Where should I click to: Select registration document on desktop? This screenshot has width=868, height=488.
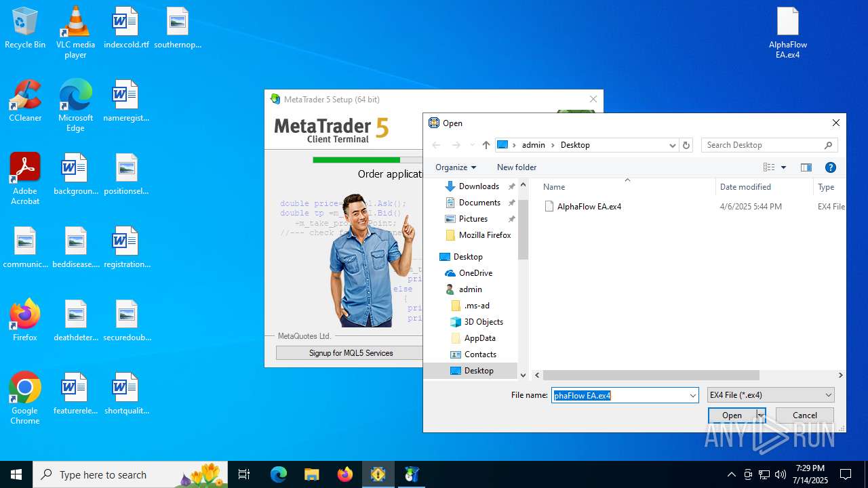126,247
